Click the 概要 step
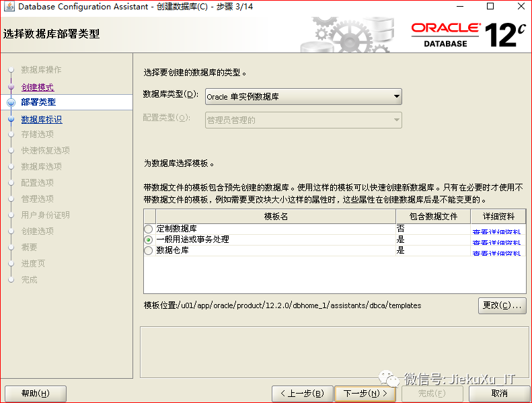Viewport: 532px width, 403px height. [29, 247]
